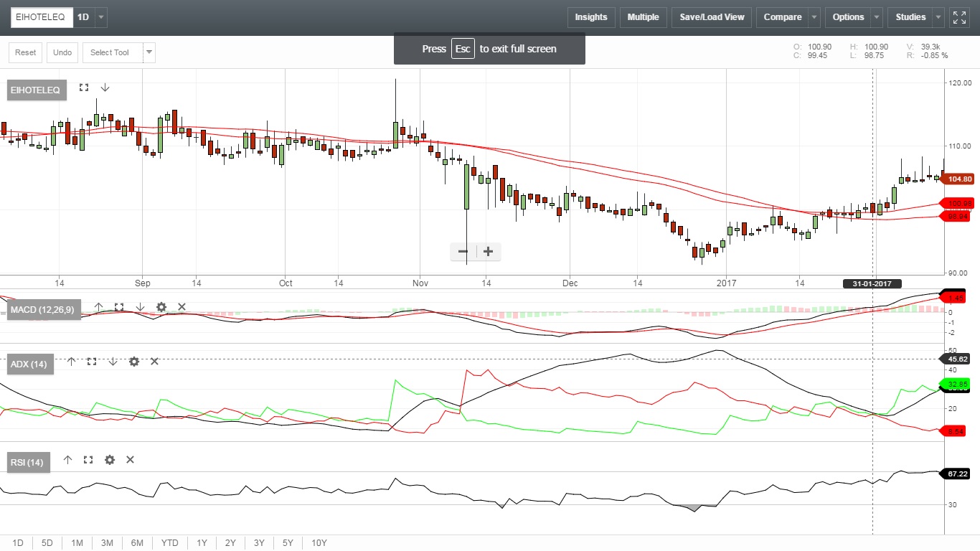The width and height of the screenshot is (980, 551).
Task: Select the 1Y range tab
Action: [202, 543]
